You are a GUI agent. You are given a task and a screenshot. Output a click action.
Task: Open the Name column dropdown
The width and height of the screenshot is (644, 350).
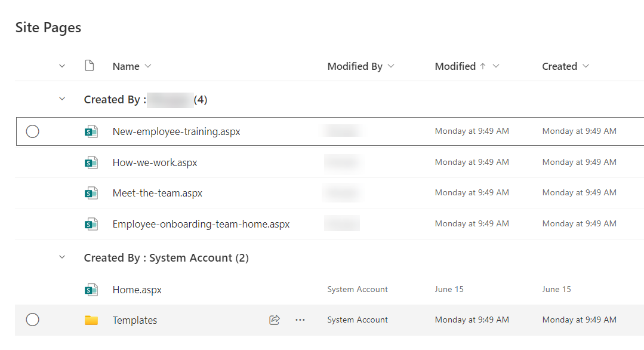click(147, 66)
